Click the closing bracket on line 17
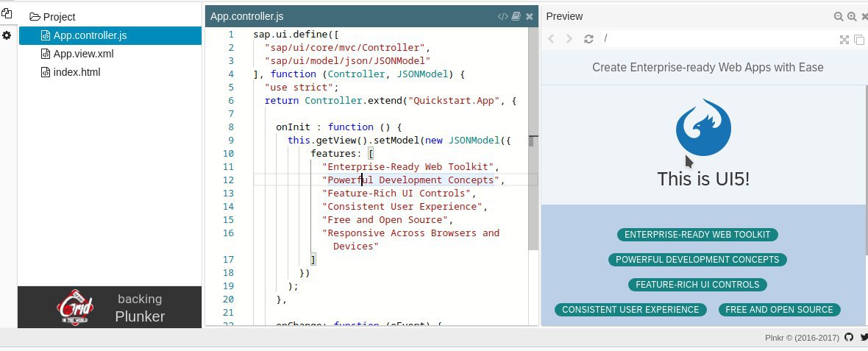The height and width of the screenshot is (351, 868). coord(313,259)
